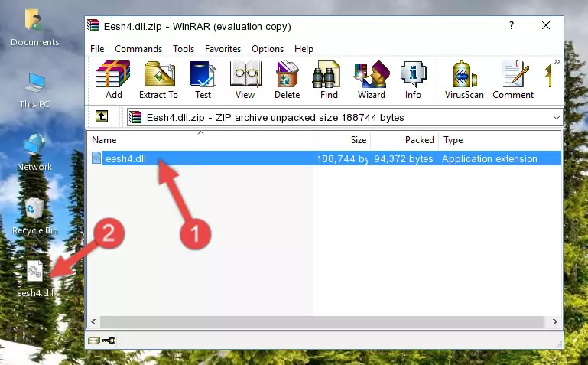The height and width of the screenshot is (365, 588).
Task: Open the Extract To tool
Action: coord(158,80)
